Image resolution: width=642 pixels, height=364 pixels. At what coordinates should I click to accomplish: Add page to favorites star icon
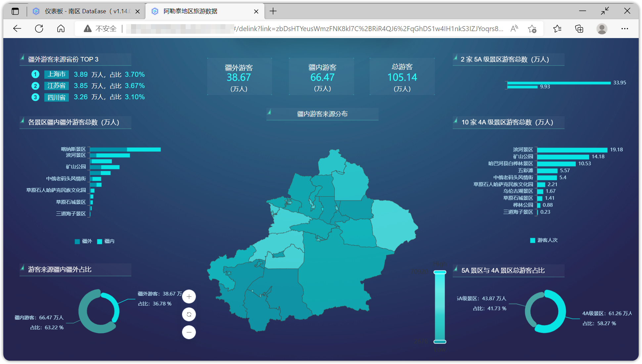[532, 29]
